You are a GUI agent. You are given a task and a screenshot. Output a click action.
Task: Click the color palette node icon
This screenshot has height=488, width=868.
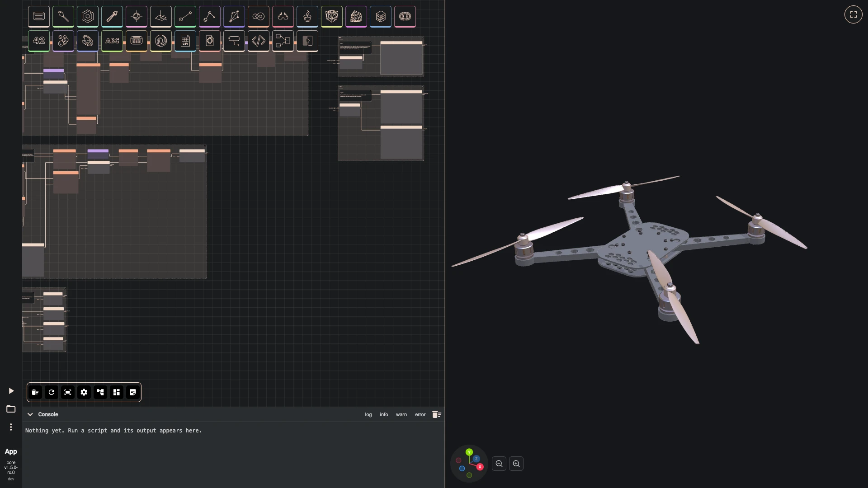click(88, 41)
